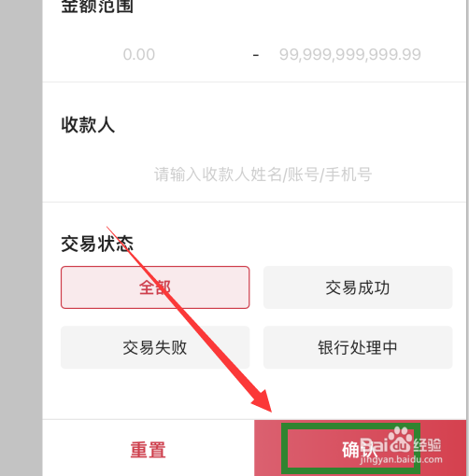The width and height of the screenshot is (469, 476).
Task: Click the payee name/account/phone input field
Action: 263,175
